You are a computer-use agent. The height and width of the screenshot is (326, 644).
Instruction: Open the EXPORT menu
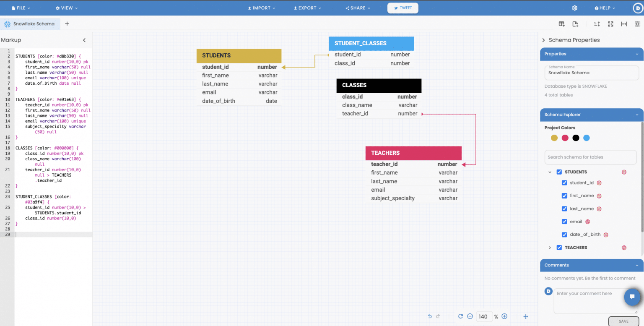[x=307, y=8]
